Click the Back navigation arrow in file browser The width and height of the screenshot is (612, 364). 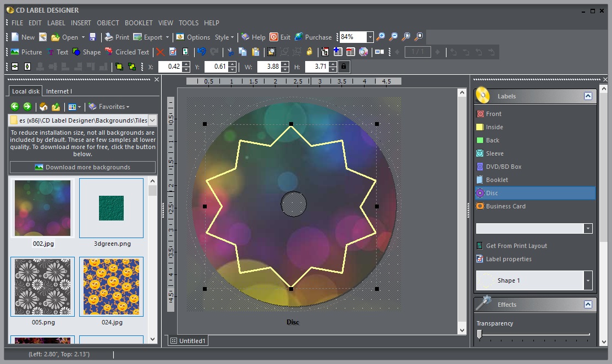point(14,106)
